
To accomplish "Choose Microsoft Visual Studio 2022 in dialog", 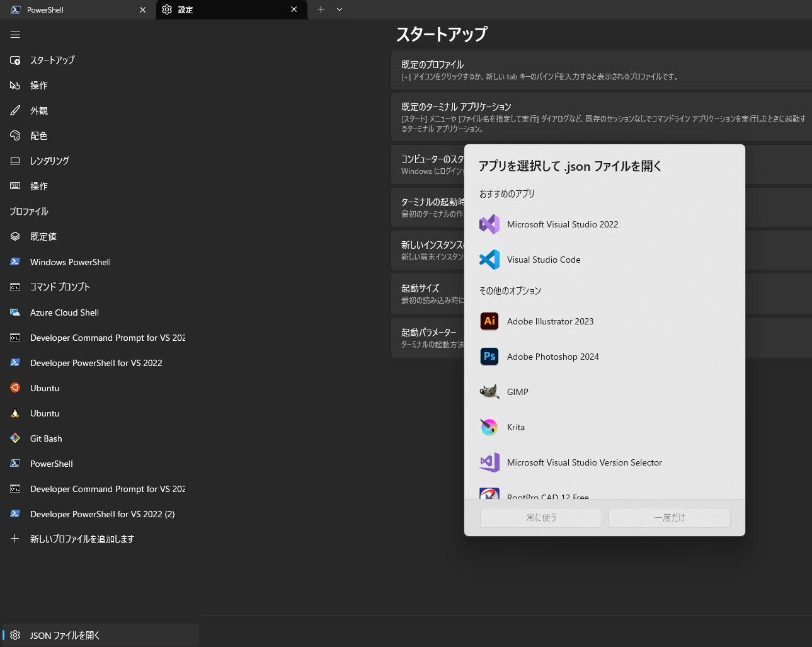I will (605, 224).
